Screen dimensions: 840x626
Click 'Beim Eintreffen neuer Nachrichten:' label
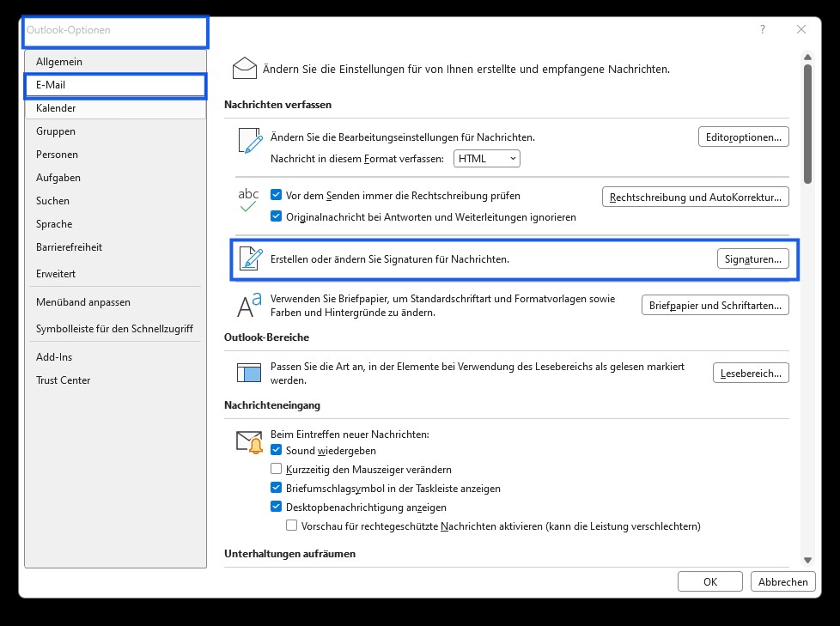[x=350, y=435]
